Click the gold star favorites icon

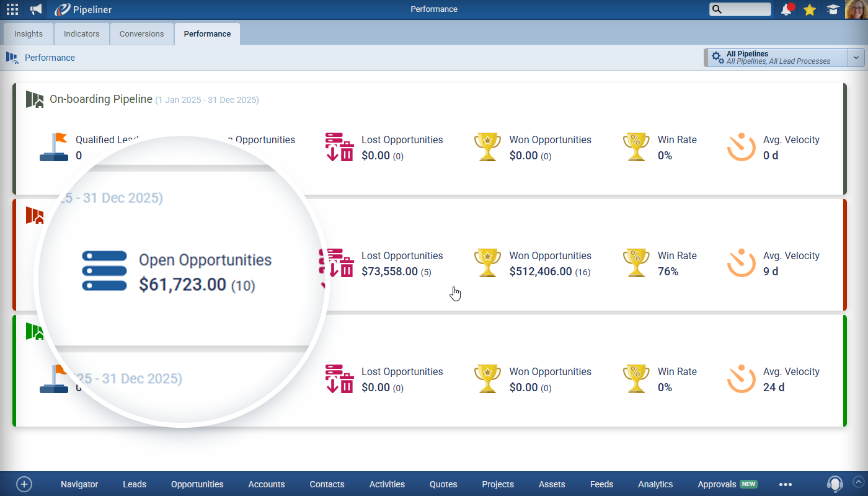tap(809, 9)
